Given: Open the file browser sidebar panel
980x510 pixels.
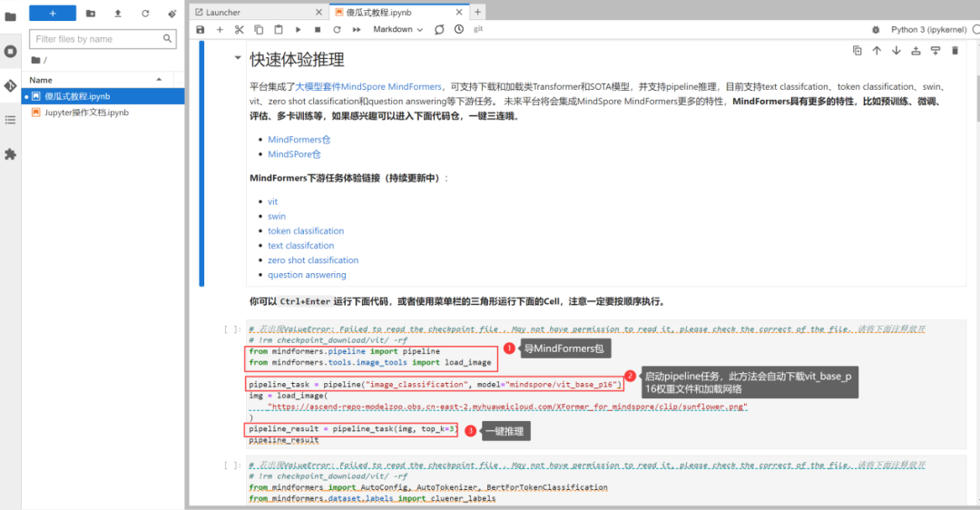Looking at the screenshot, I should click(10, 17).
